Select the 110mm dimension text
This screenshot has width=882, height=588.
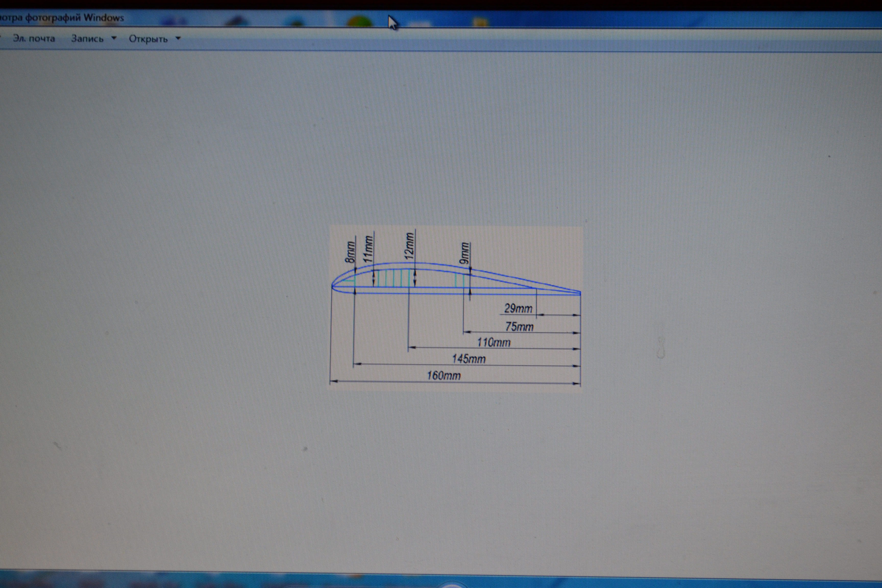[x=494, y=342]
